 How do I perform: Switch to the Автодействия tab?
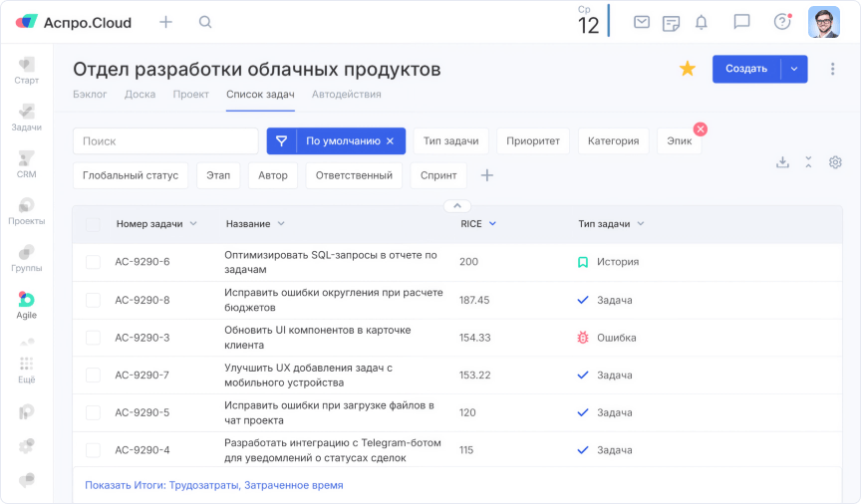[346, 95]
